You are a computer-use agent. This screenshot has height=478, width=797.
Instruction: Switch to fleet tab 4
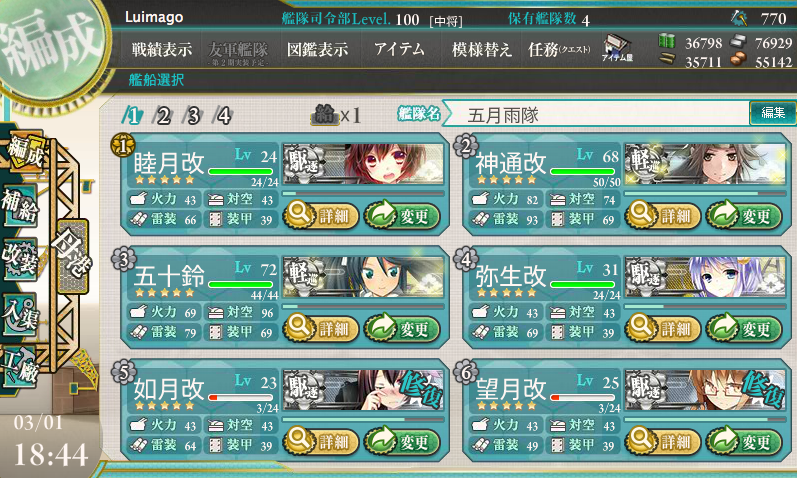click(x=224, y=116)
